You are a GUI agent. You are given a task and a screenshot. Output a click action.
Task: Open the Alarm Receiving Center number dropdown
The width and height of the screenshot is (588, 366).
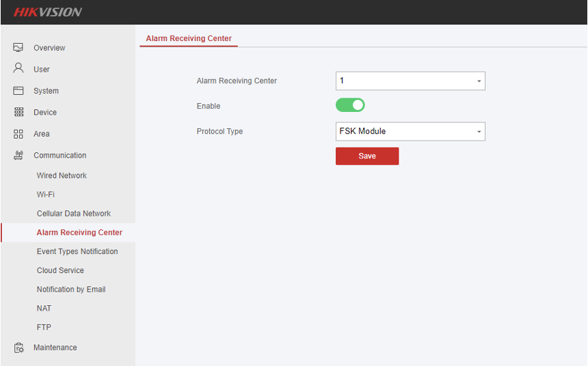[x=410, y=81]
